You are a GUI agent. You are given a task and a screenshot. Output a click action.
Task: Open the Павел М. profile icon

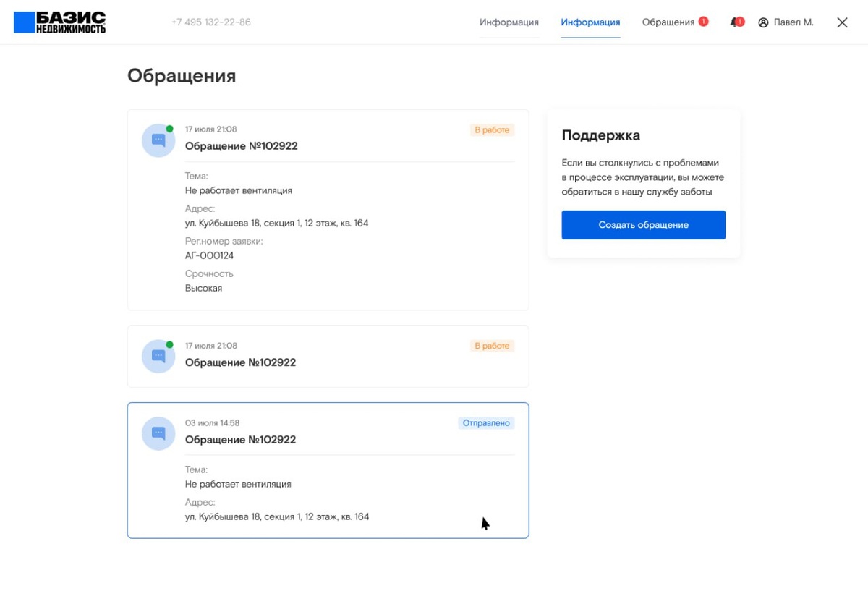point(763,22)
